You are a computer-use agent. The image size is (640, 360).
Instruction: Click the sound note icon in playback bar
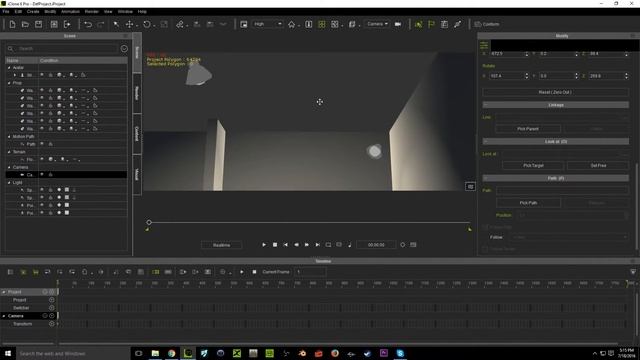pos(350,245)
